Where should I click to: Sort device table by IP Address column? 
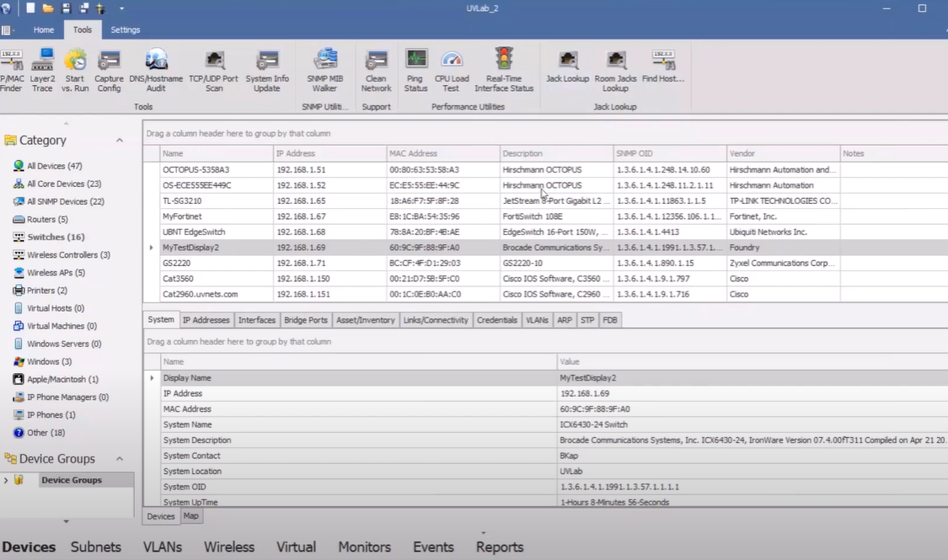329,153
